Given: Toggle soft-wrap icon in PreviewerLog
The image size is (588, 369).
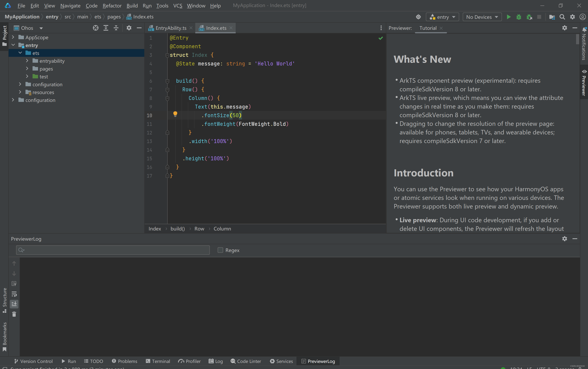Looking at the screenshot, I should [14, 294].
